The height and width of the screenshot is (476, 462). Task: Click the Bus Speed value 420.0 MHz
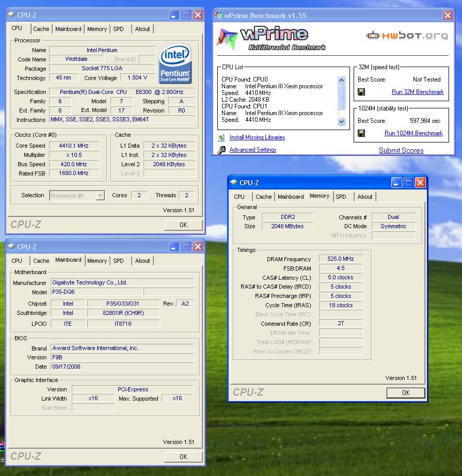click(x=74, y=165)
